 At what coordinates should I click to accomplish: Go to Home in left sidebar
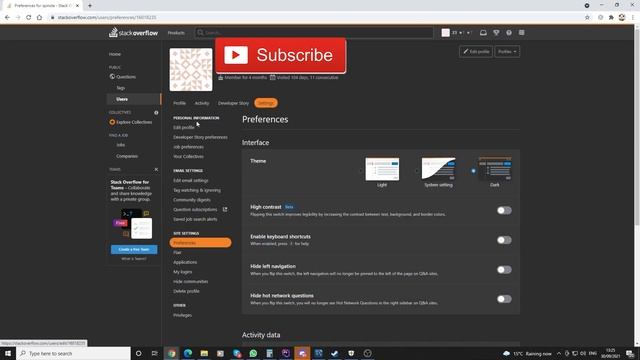115,54
